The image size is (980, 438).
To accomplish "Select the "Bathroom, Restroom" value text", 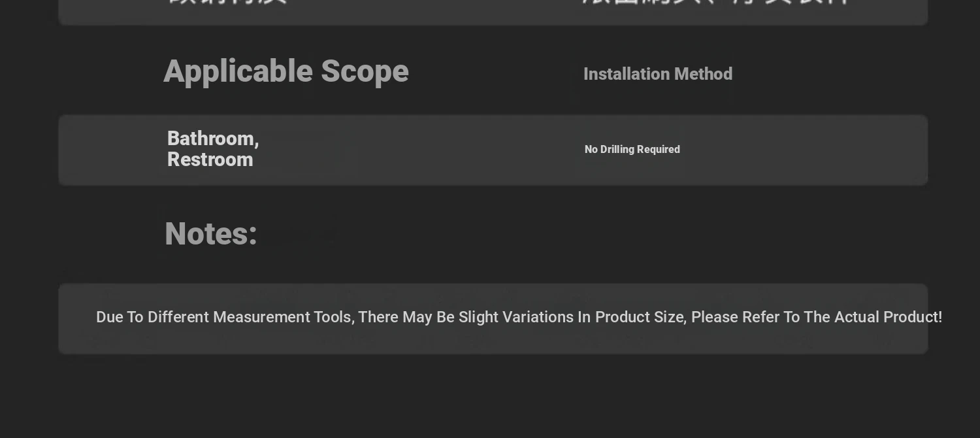I will point(214,149).
